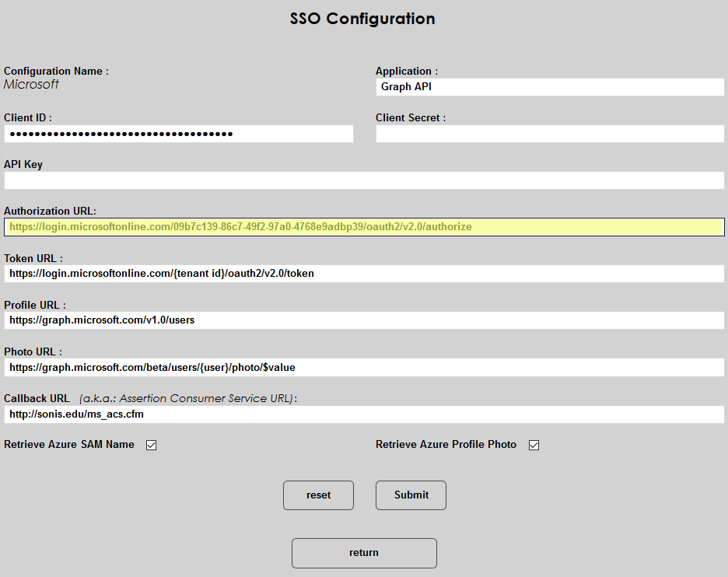Click into the Client Secret field
This screenshot has width=728, height=577.
coord(549,134)
